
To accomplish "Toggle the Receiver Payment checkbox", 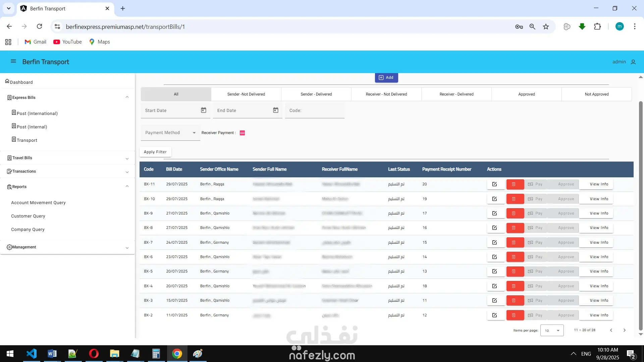I will [243, 133].
